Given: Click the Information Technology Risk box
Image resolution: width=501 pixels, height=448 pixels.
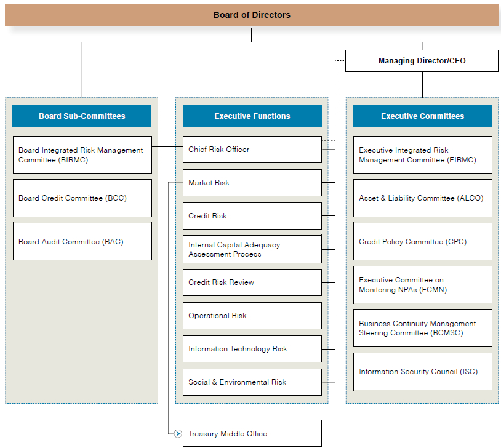Looking at the screenshot, I should [252, 349].
